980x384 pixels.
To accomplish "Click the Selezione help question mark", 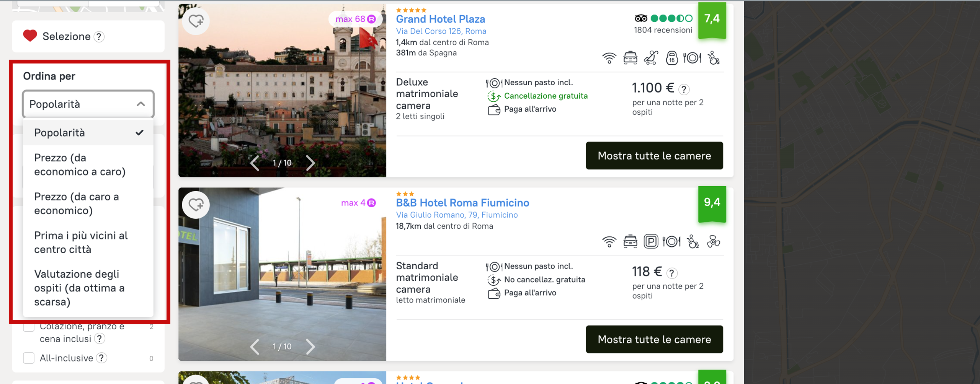I will coord(99,37).
